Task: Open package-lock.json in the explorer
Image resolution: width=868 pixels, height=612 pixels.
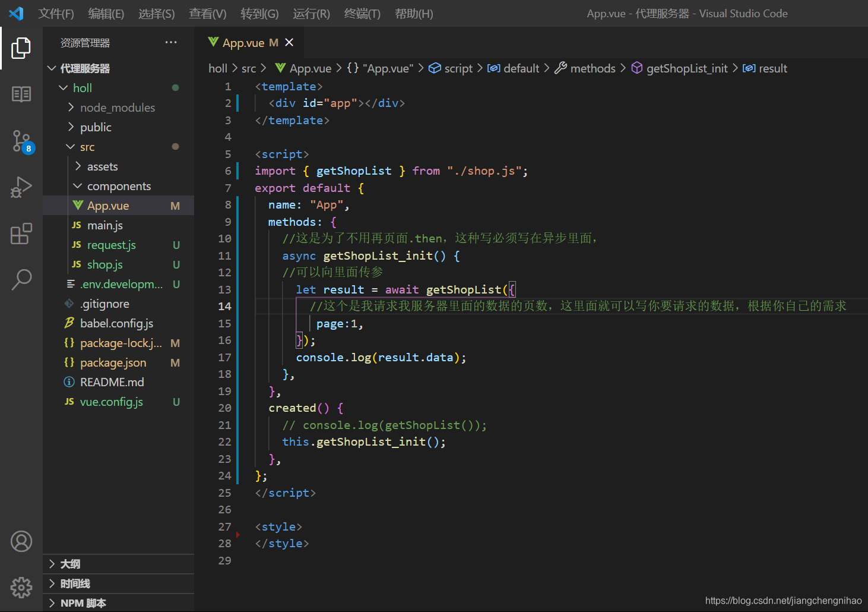Action: click(x=118, y=343)
